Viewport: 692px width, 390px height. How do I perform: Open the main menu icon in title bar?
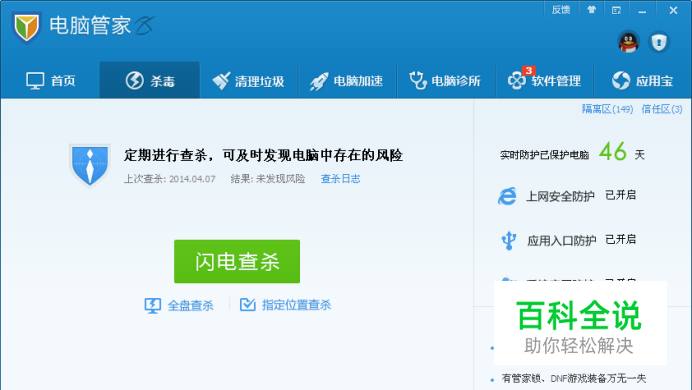(x=617, y=10)
